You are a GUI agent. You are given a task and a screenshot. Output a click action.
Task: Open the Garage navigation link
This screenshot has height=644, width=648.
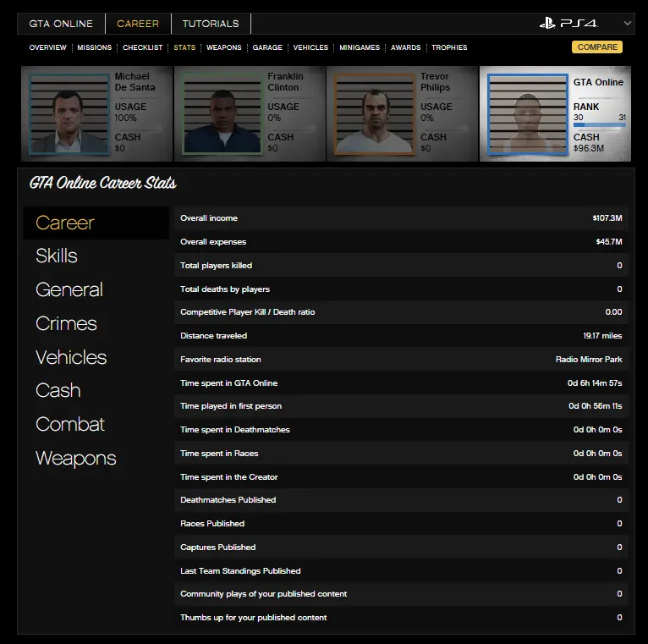(267, 47)
